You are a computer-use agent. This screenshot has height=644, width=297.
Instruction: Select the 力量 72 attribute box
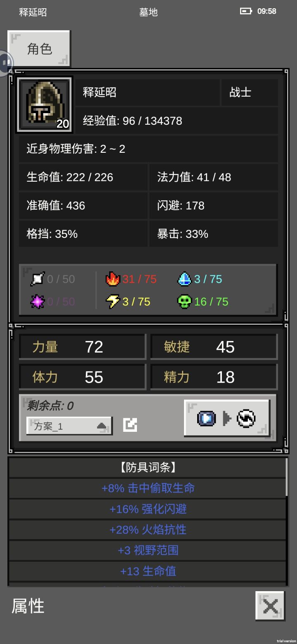(82, 347)
